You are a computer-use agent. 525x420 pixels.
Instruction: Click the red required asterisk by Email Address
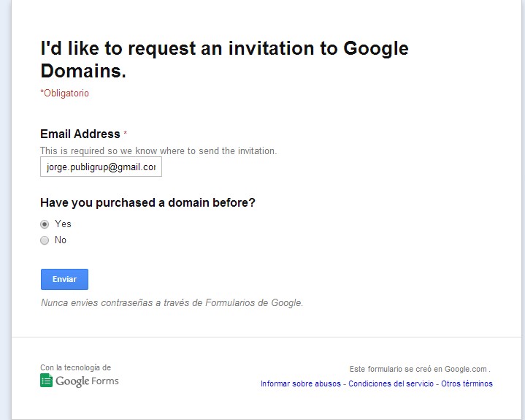coord(125,133)
